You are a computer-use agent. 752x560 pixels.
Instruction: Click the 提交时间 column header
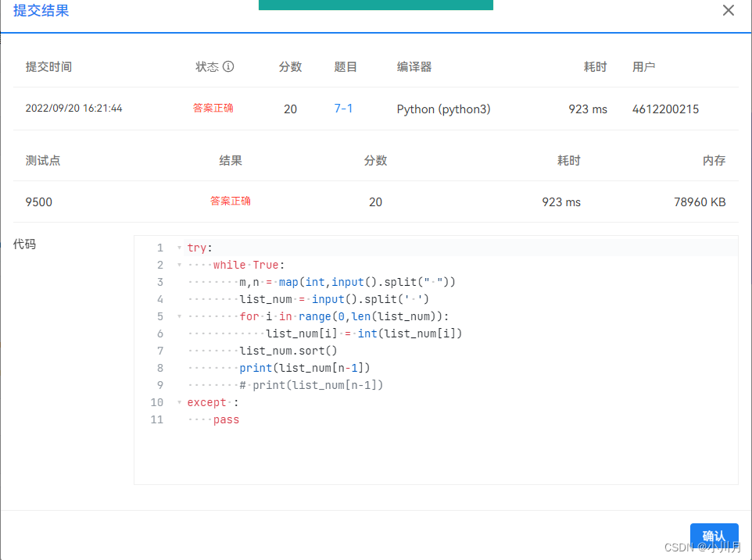[x=50, y=66]
